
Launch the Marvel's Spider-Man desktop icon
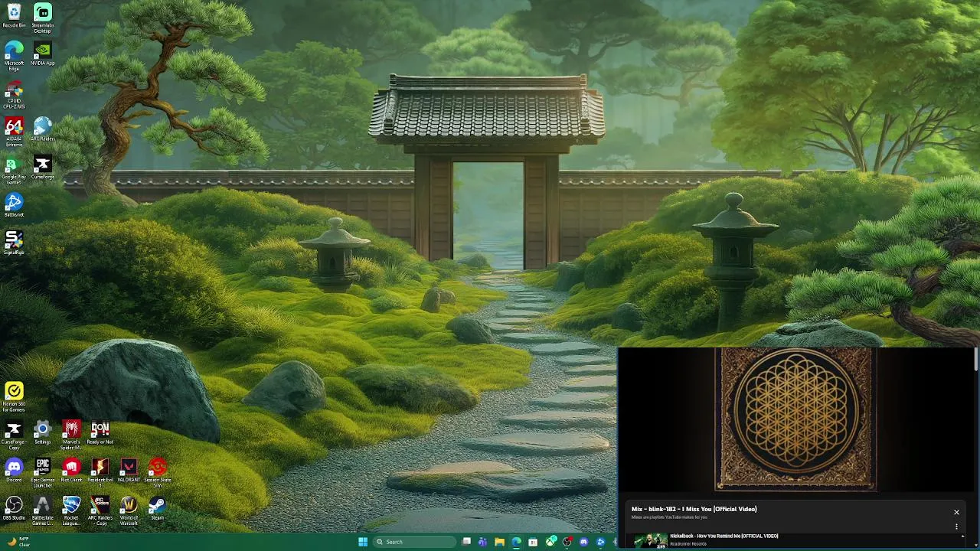[71, 435]
